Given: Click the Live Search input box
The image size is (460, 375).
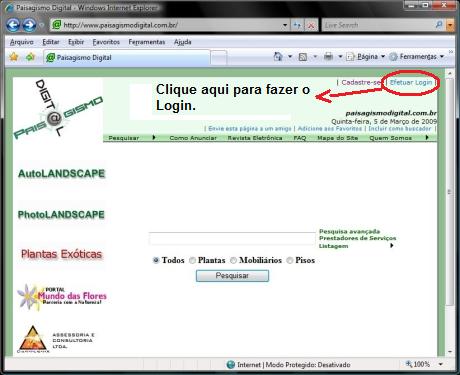Looking at the screenshot, I should [x=377, y=25].
